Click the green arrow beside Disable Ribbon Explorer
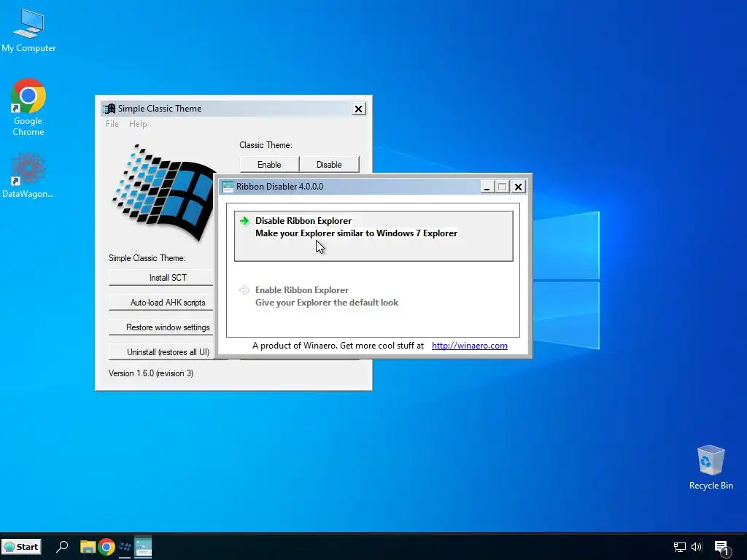Image resolution: width=747 pixels, height=560 pixels. [x=244, y=221]
